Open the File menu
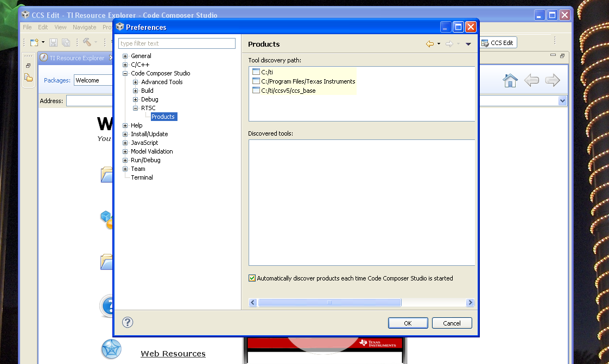The image size is (609, 364). pyautogui.click(x=27, y=27)
